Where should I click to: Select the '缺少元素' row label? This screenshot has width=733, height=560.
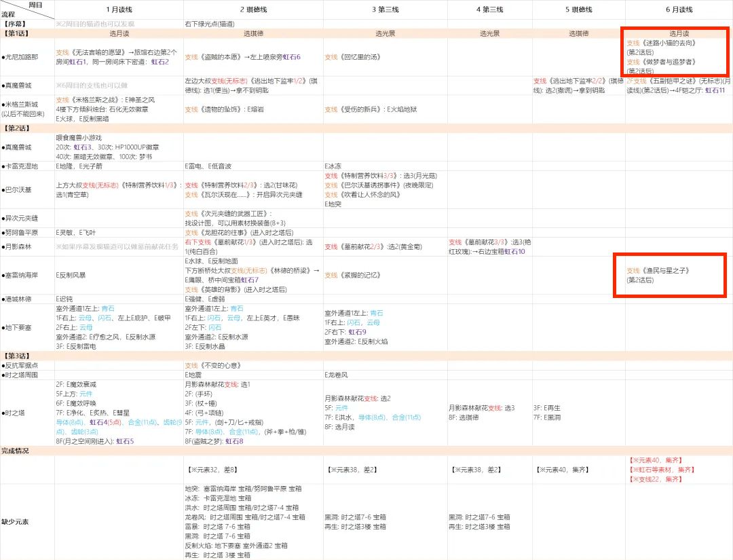(x=15, y=522)
